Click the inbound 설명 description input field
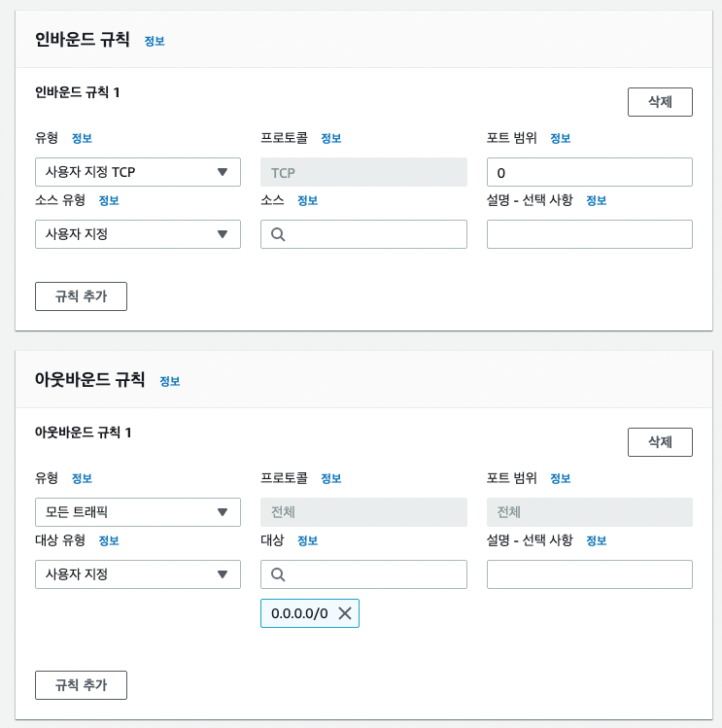Image resolution: width=722 pixels, height=728 pixels. pyautogui.click(x=590, y=234)
